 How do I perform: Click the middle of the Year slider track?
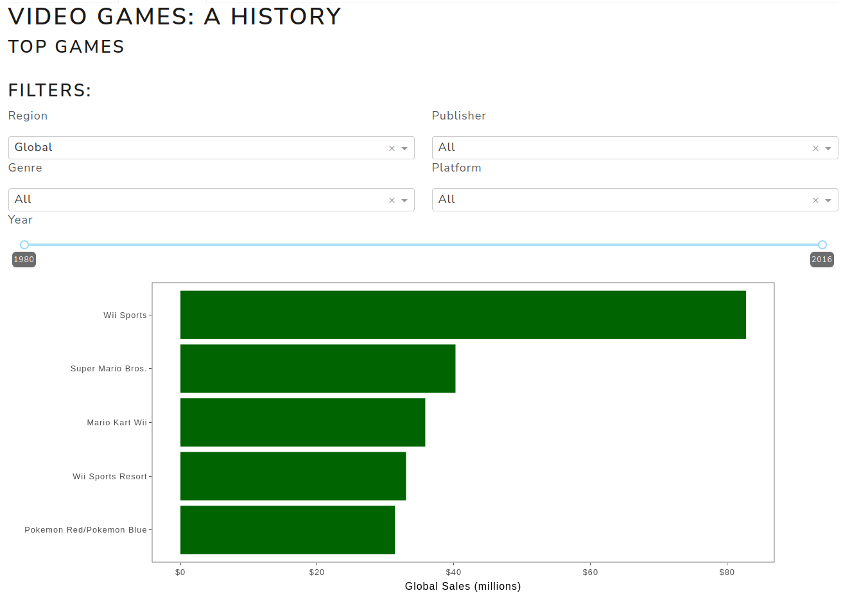click(x=423, y=245)
